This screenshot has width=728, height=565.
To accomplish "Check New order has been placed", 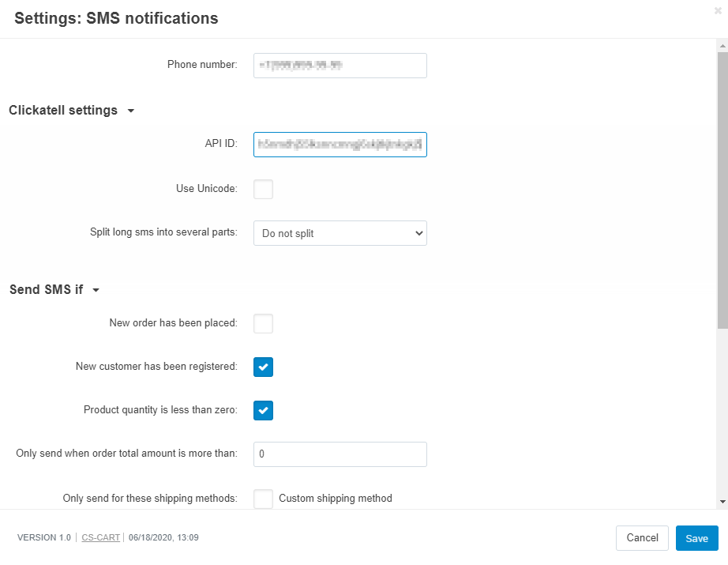I will 263,323.
